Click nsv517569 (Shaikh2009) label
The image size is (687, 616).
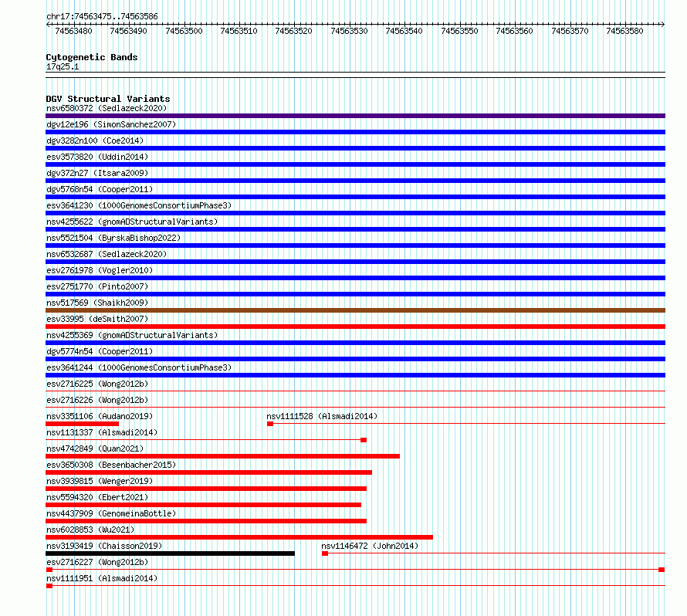point(97,303)
